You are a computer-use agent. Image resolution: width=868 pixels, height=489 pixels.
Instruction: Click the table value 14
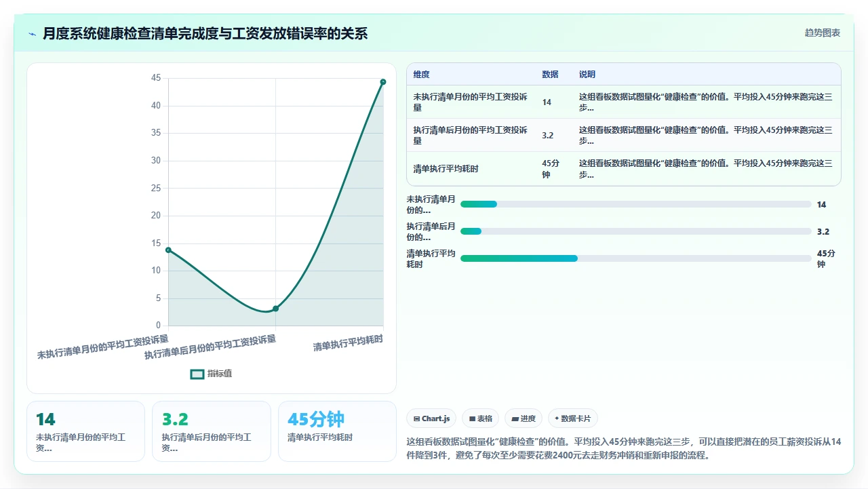547,102
